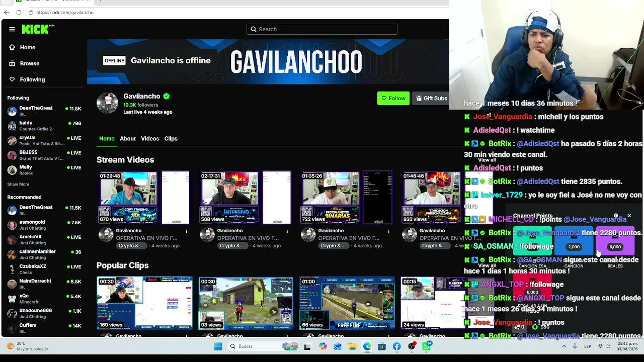
Task: Play the popular clip with 93 views
Action: coord(246,303)
